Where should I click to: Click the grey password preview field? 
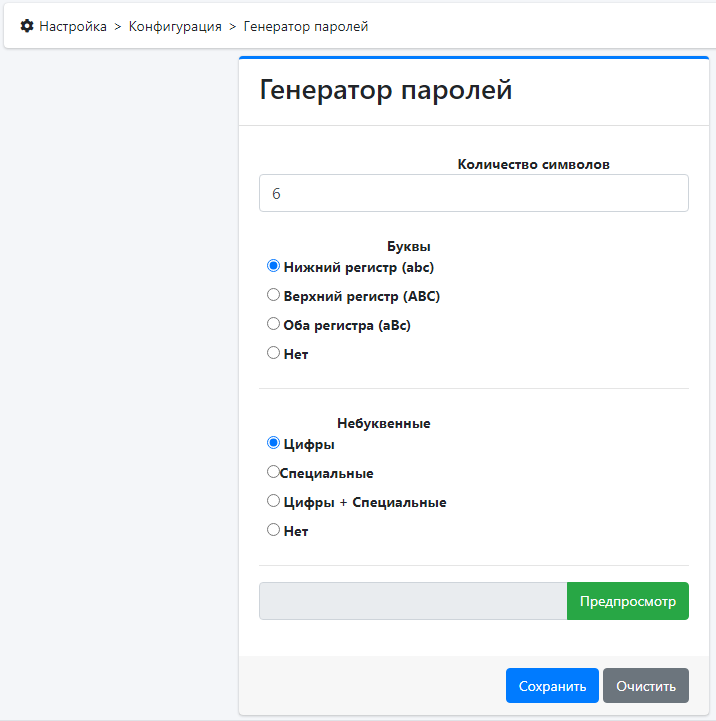pos(412,601)
